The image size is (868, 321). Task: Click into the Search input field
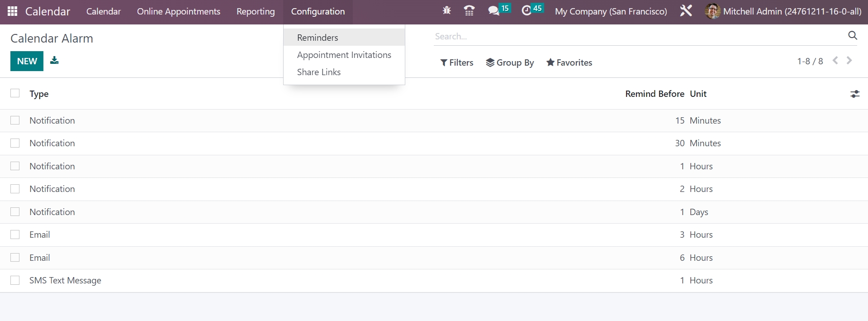[x=633, y=36]
